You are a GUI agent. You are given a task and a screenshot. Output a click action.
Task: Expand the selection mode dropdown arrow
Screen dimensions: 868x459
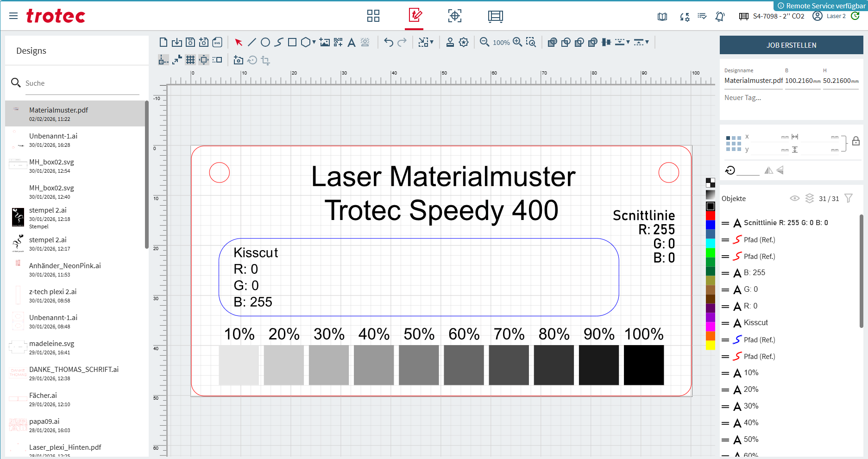point(432,42)
